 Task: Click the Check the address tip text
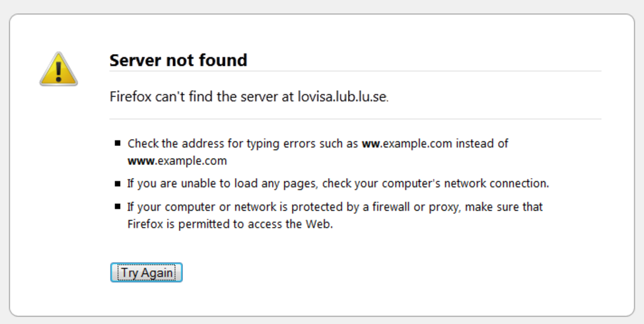(x=318, y=152)
